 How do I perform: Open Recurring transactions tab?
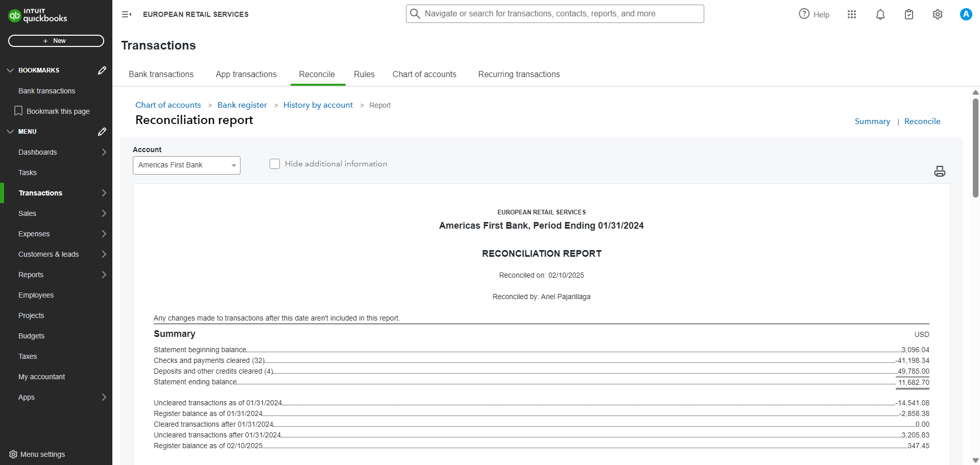[x=519, y=75]
